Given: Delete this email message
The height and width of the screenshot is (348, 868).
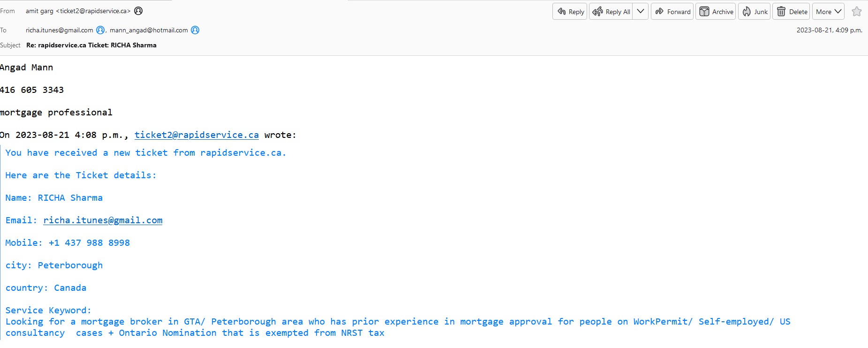Looking at the screenshot, I should (793, 12).
